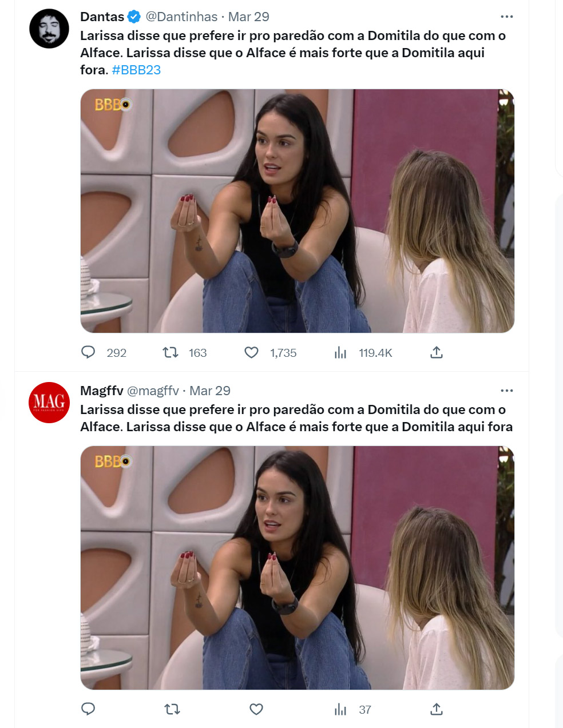Share the Magffv tweet
The width and height of the screenshot is (563, 728).
point(437,709)
